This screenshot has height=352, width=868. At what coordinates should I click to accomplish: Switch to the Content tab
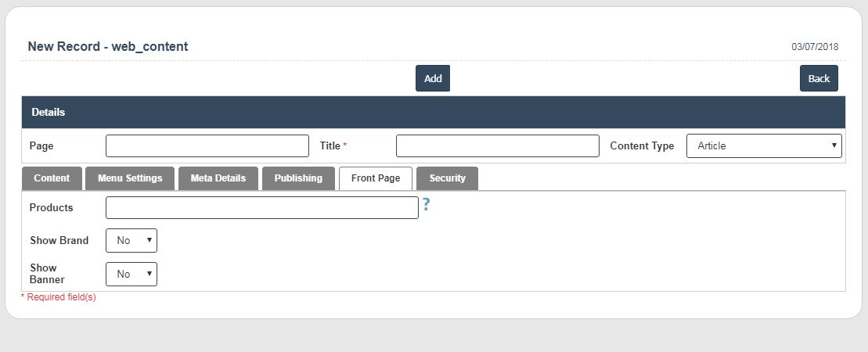tap(52, 178)
